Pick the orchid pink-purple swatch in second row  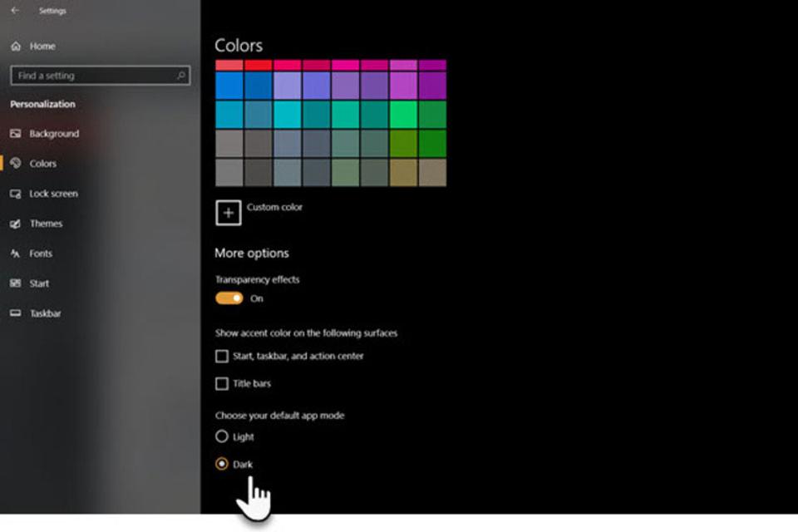point(403,86)
